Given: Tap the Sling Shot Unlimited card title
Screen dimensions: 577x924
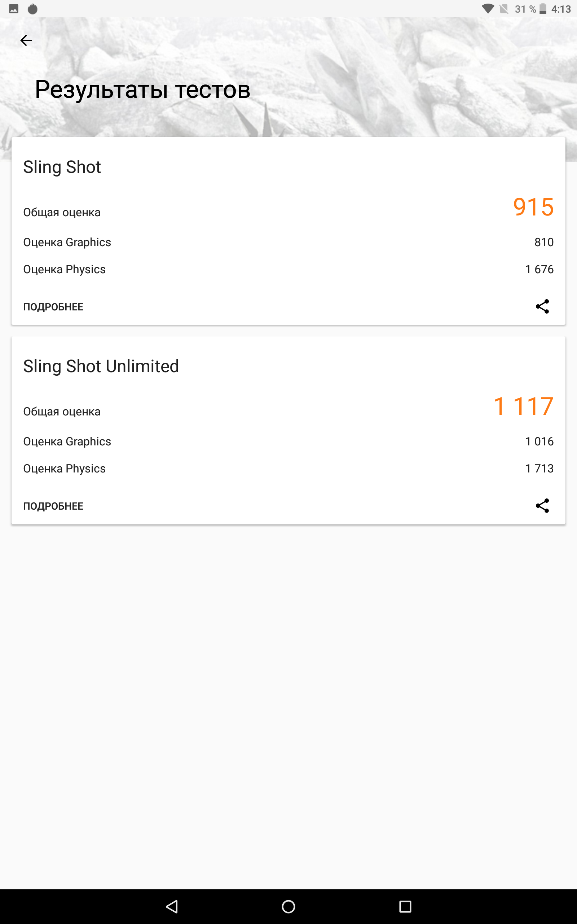Looking at the screenshot, I should 101,367.
